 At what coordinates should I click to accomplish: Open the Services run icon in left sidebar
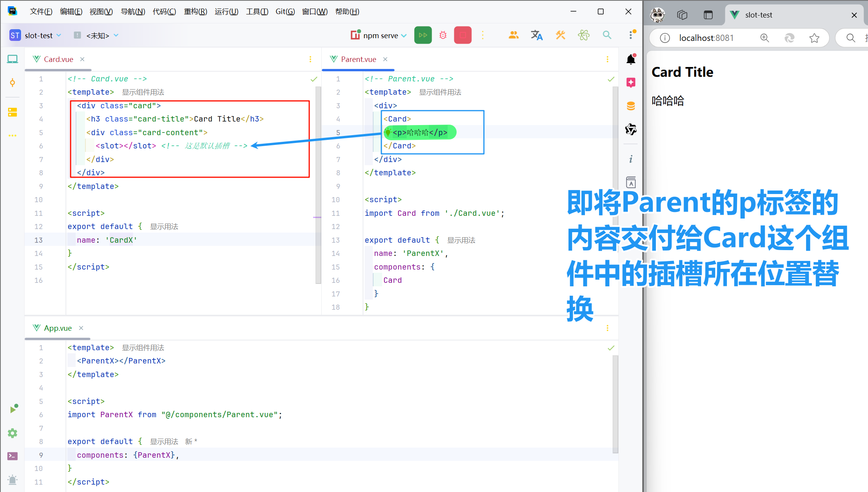click(14, 409)
